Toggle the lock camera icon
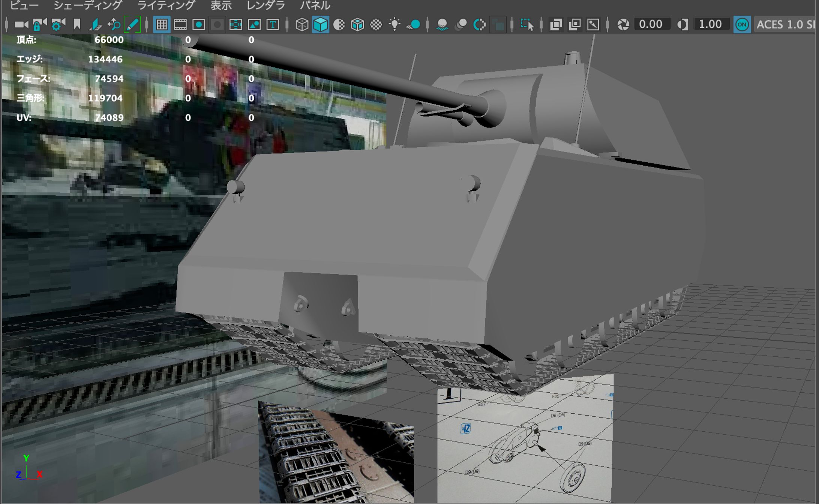819x504 pixels. [x=39, y=25]
